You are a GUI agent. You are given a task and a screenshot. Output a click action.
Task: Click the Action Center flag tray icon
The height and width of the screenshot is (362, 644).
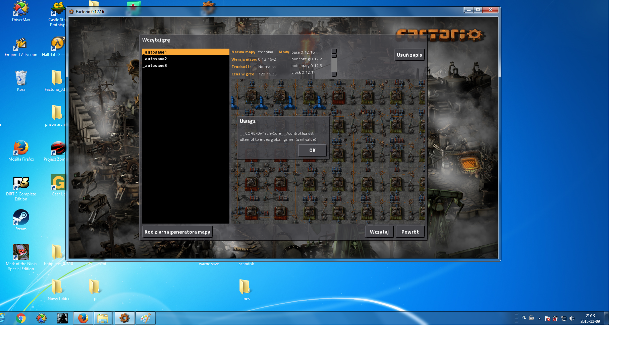click(548, 318)
